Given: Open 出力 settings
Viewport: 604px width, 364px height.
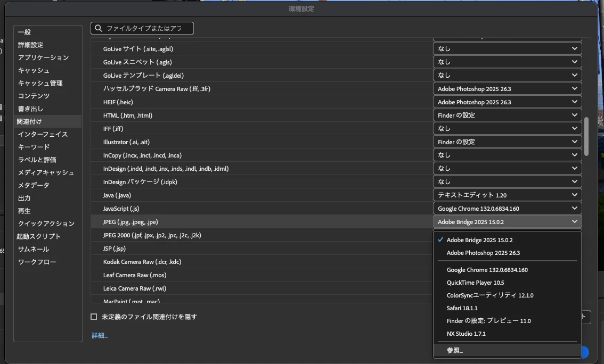Looking at the screenshot, I should point(24,198).
